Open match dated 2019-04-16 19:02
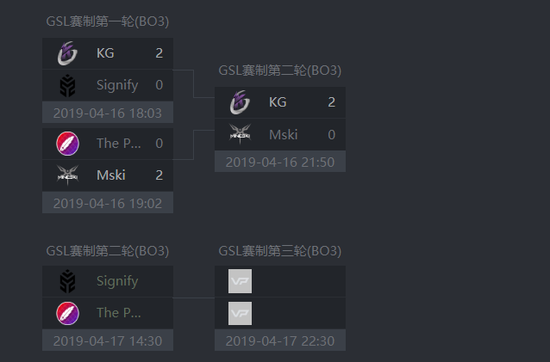The image size is (550, 362). pyautogui.click(x=108, y=203)
